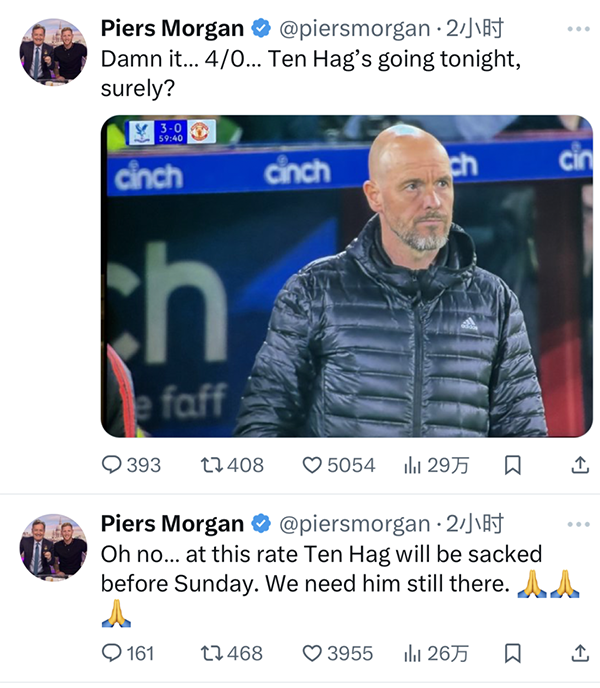This screenshot has height=688, width=600.
Task: Click the Piers Morgan name on first tweet
Action: [172, 29]
